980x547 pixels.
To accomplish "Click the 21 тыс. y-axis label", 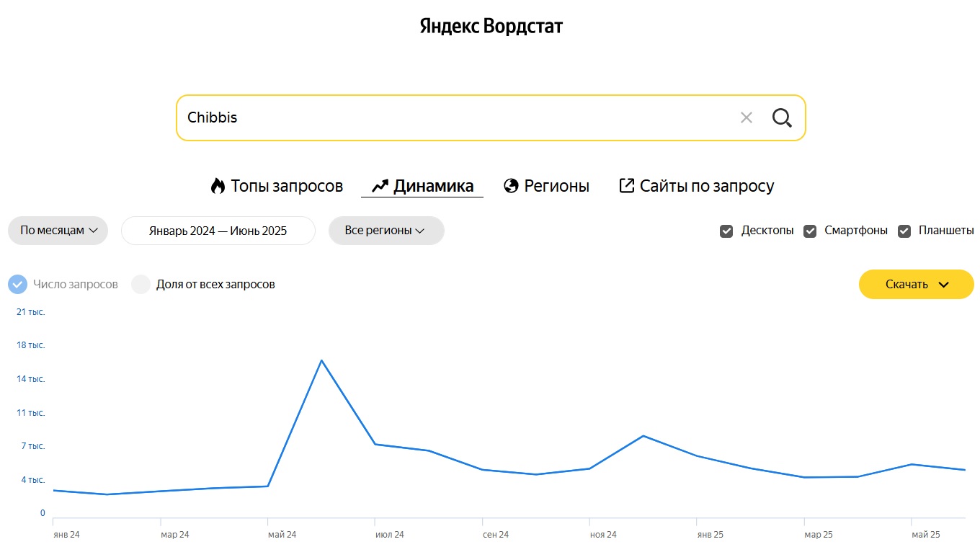I will tap(31, 312).
